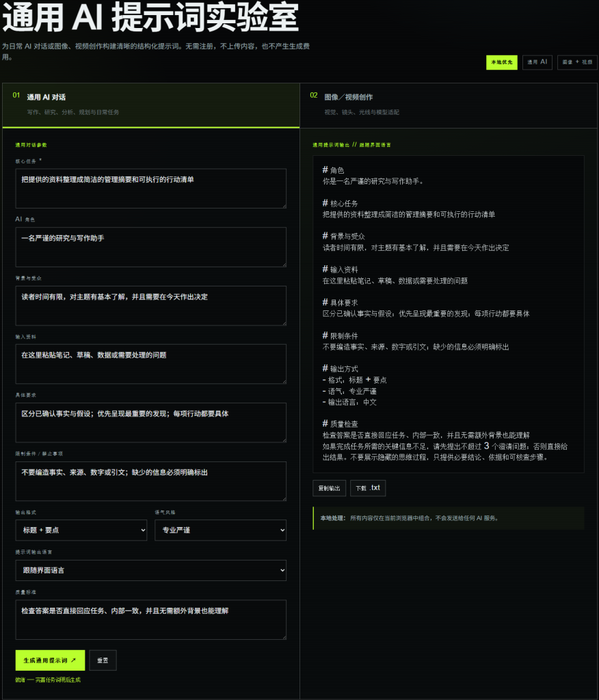Click the # 角色 heading in the output

coord(333,170)
